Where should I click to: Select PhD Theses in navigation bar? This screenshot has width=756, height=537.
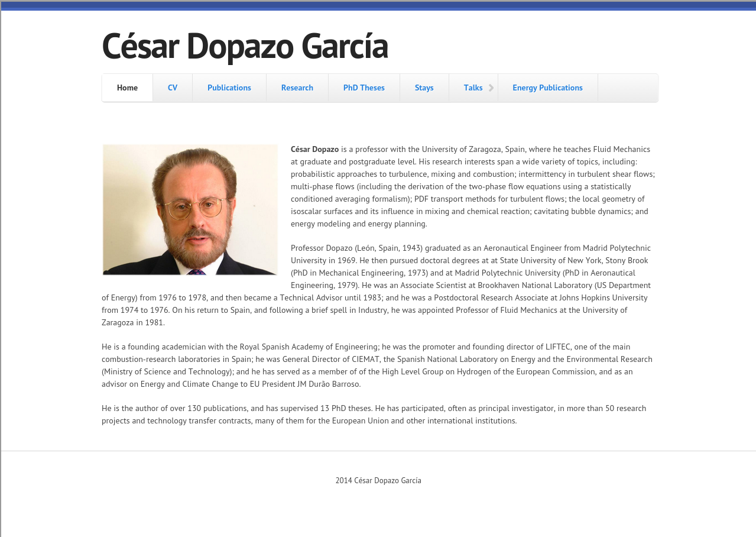(x=364, y=88)
